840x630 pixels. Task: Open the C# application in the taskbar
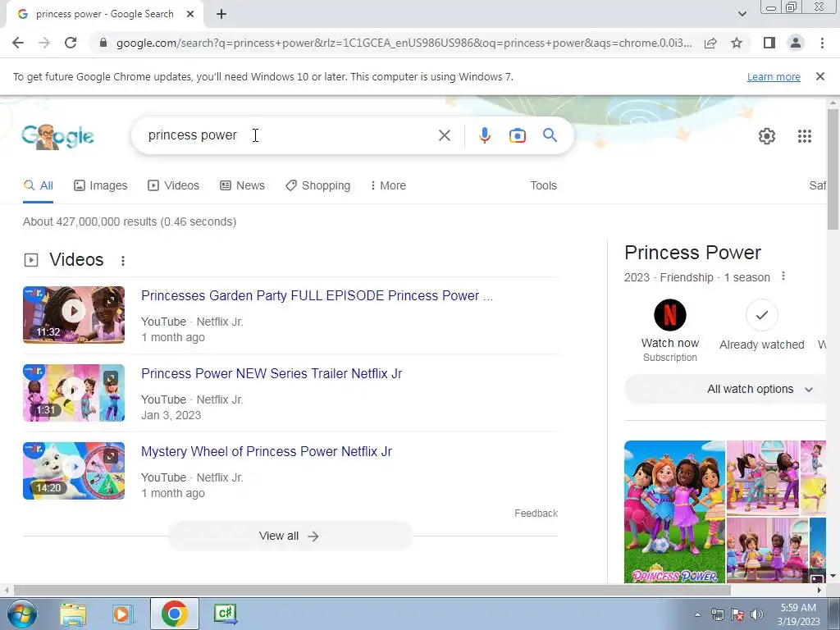coord(225,614)
